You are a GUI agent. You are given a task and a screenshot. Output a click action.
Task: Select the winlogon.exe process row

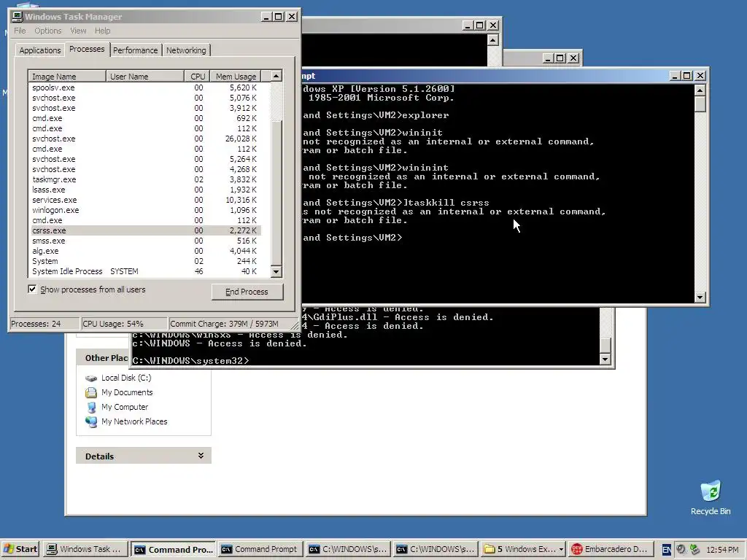point(145,210)
